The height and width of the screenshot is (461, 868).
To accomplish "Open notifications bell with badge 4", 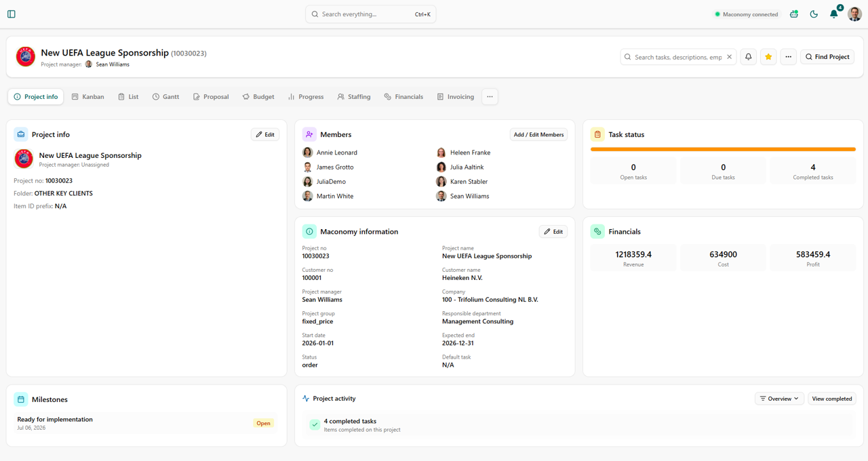I will [834, 14].
